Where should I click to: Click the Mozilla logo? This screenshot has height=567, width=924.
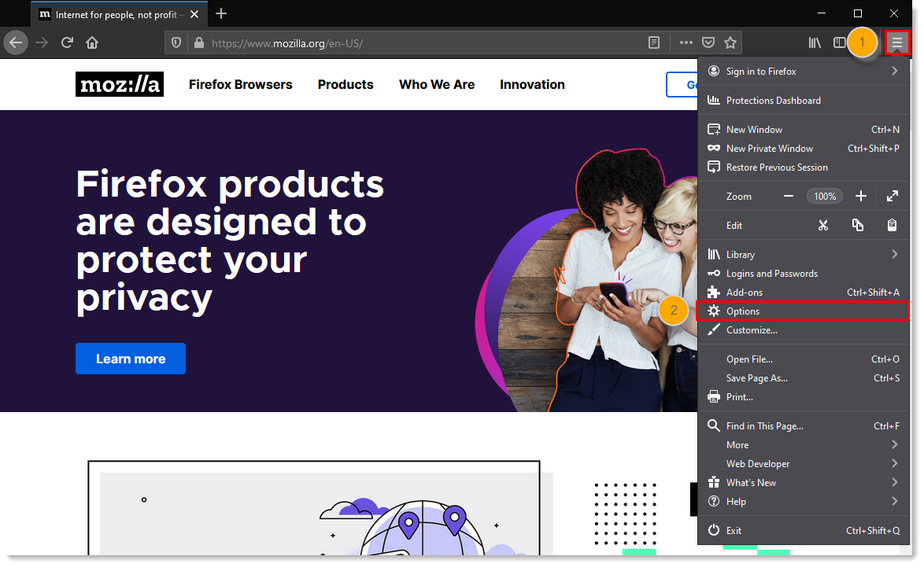tap(120, 84)
